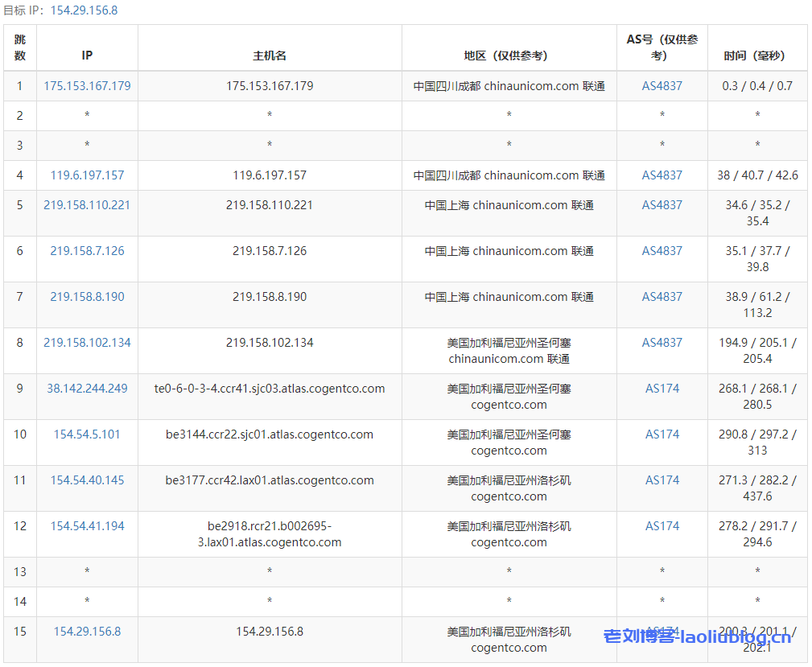Open IP link 175.153.167.179 in hop 1
812x667 pixels.
point(87,86)
